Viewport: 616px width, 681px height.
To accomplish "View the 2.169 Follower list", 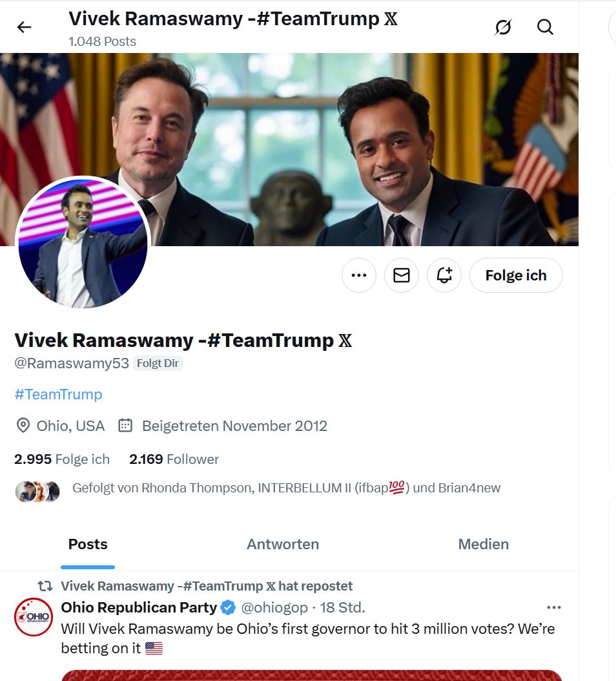I will point(173,459).
